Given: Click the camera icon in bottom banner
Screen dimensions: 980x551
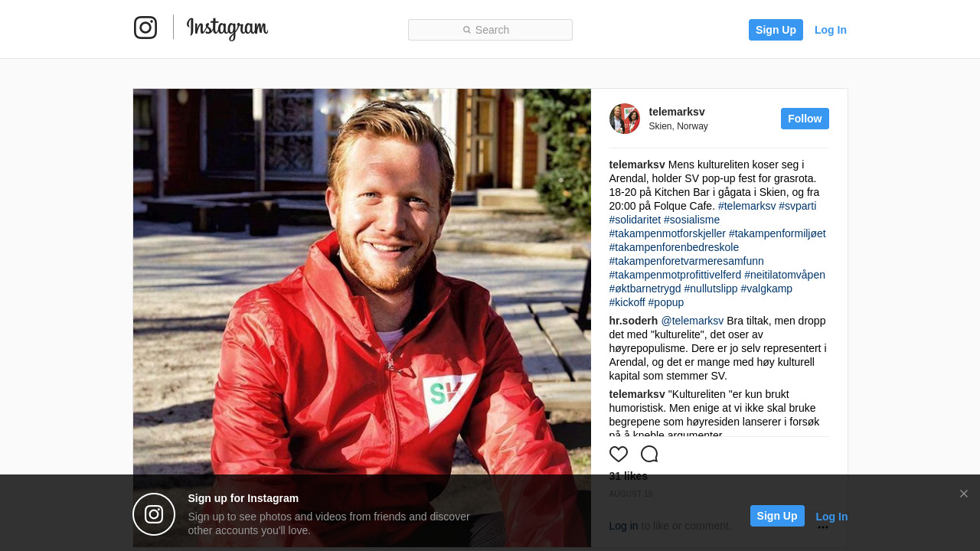Looking at the screenshot, I should click(154, 514).
